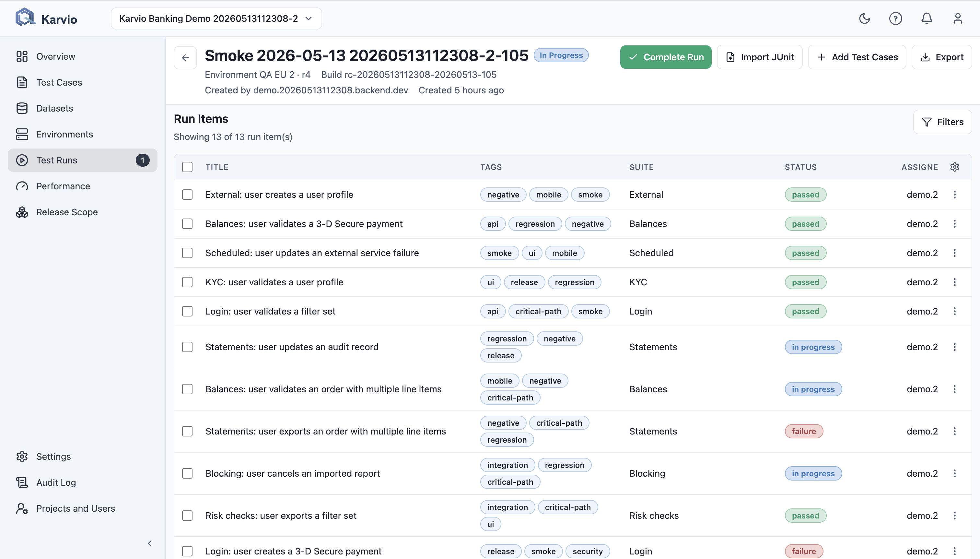This screenshot has width=980, height=559.
Task: Sort by the STATUS column header
Action: click(x=801, y=167)
